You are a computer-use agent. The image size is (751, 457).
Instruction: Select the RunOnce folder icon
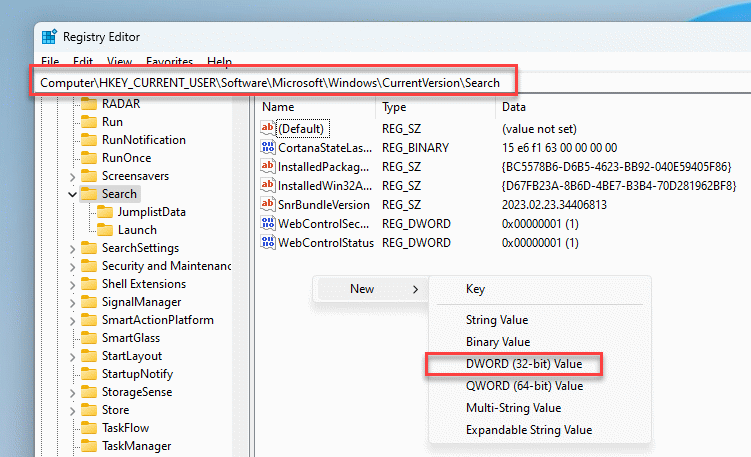pos(89,158)
